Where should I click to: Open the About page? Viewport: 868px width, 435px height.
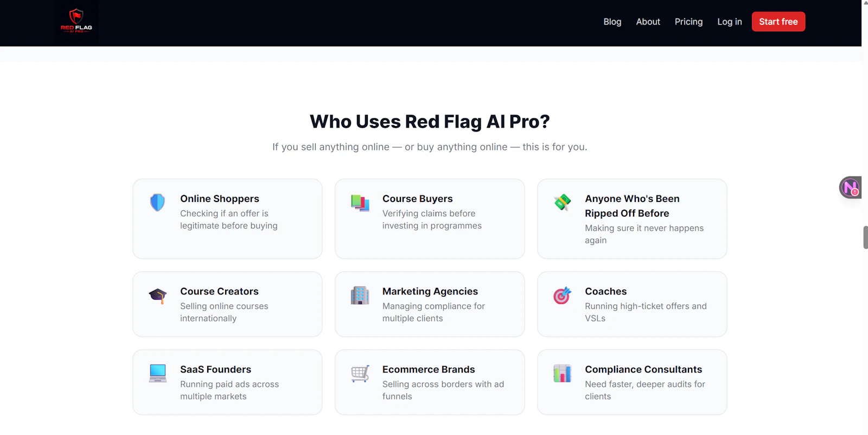[x=648, y=22]
